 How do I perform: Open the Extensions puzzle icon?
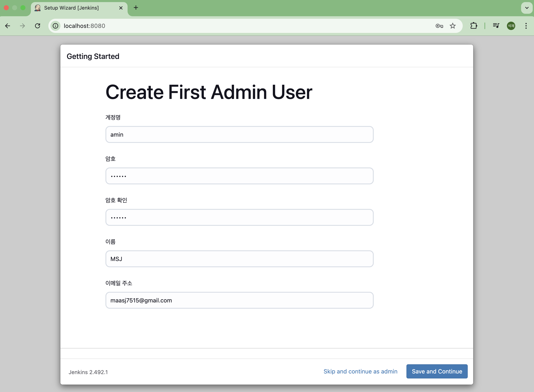pos(474,26)
